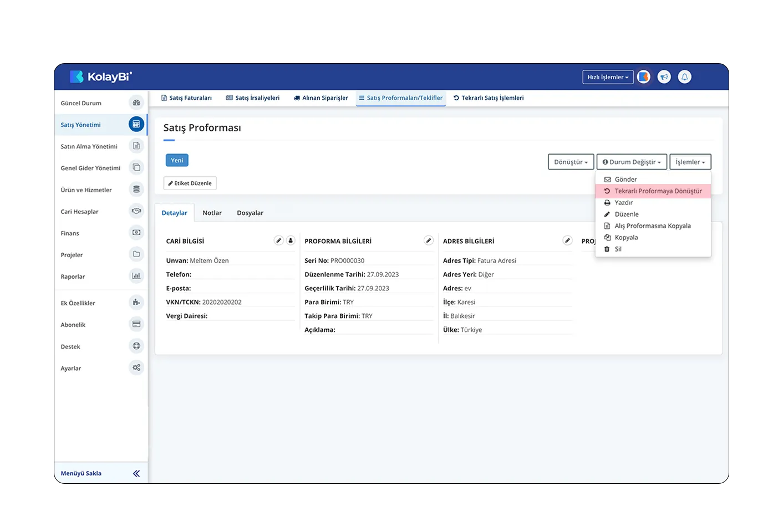
Task: Click the KolayBi logo
Action: click(100, 76)
